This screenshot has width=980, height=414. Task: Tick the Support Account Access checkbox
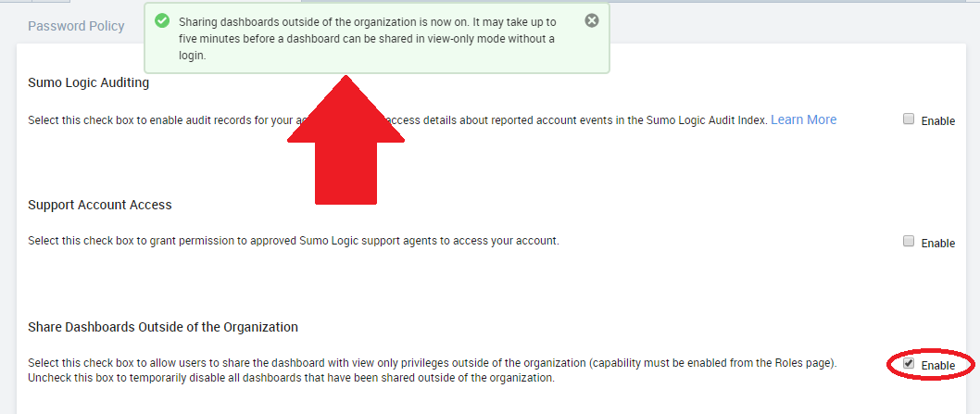[x=909, y=241]
